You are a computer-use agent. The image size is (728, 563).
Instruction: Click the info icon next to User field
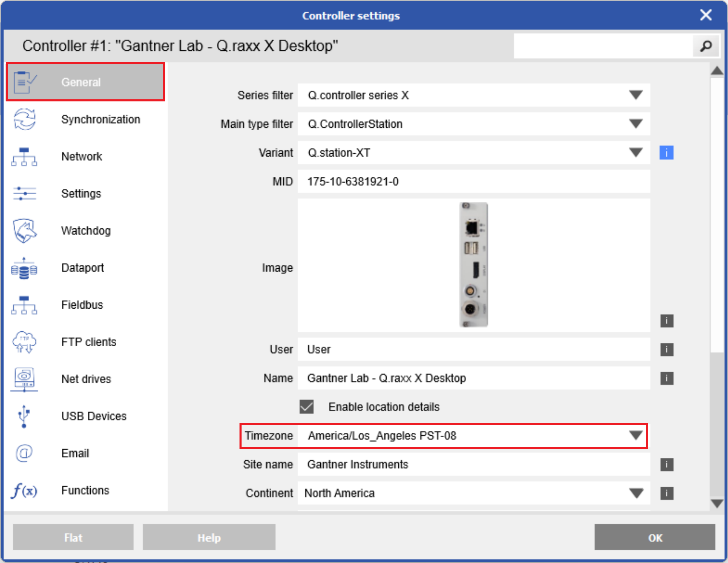coord(667,350)
